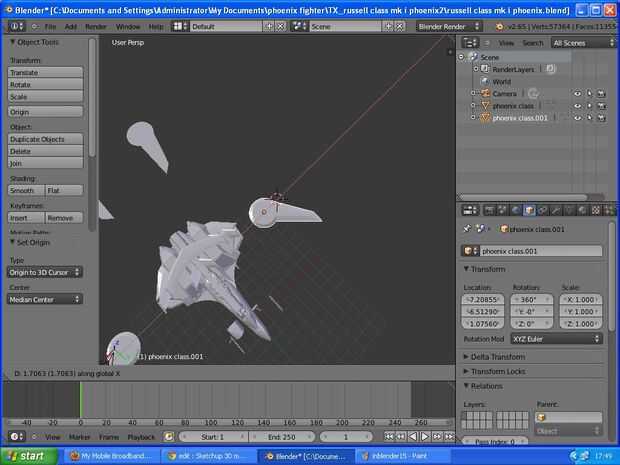Screen dimensions: 620x465
Task: Click the Camera object icon in outliner
Action: [x=485, y=93]
